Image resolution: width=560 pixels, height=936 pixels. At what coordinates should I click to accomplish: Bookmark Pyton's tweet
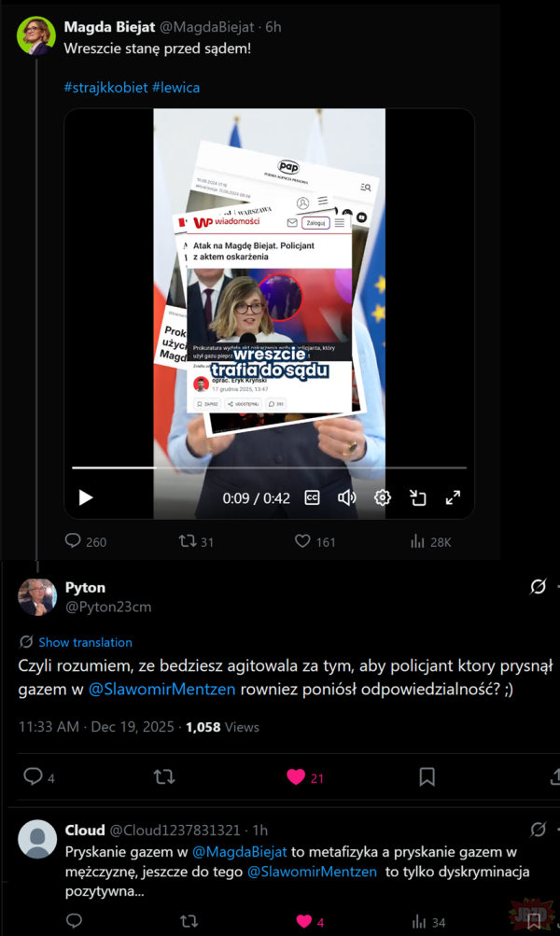click(x=427, y=776)
